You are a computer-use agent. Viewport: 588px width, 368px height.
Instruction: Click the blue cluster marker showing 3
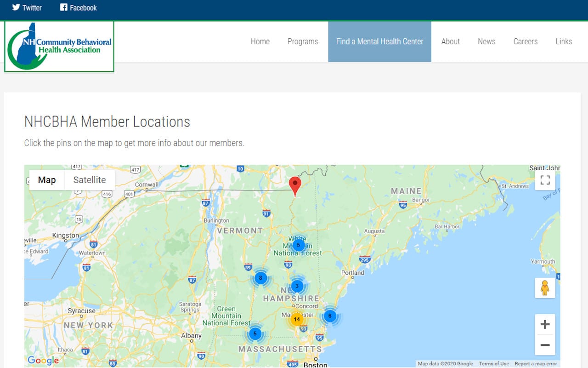[297, 286]
